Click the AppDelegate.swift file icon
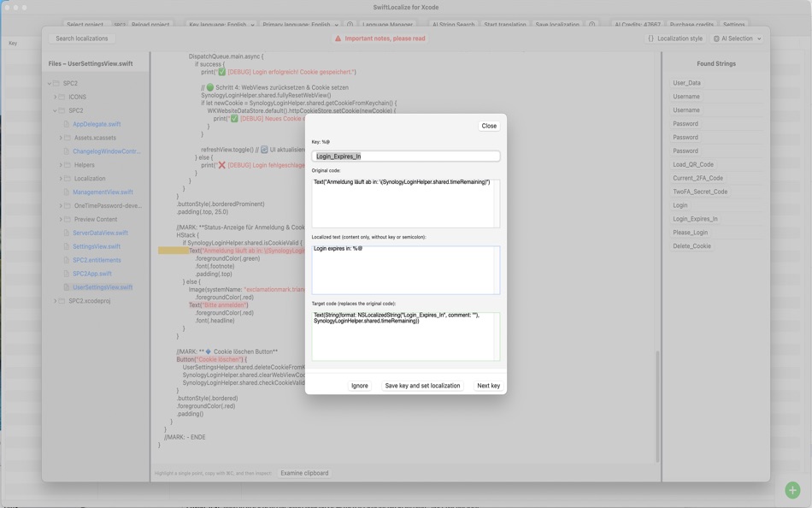812x508 pixels. click(67, 124)
